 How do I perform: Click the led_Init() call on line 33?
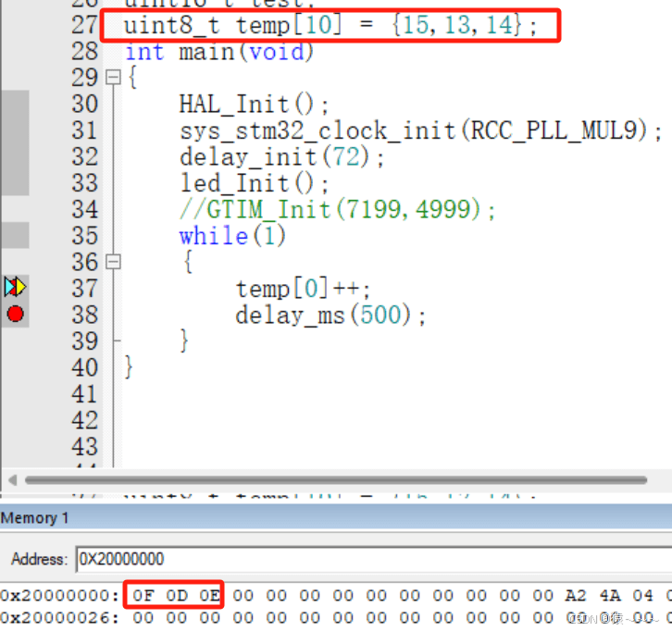[254, 183]
